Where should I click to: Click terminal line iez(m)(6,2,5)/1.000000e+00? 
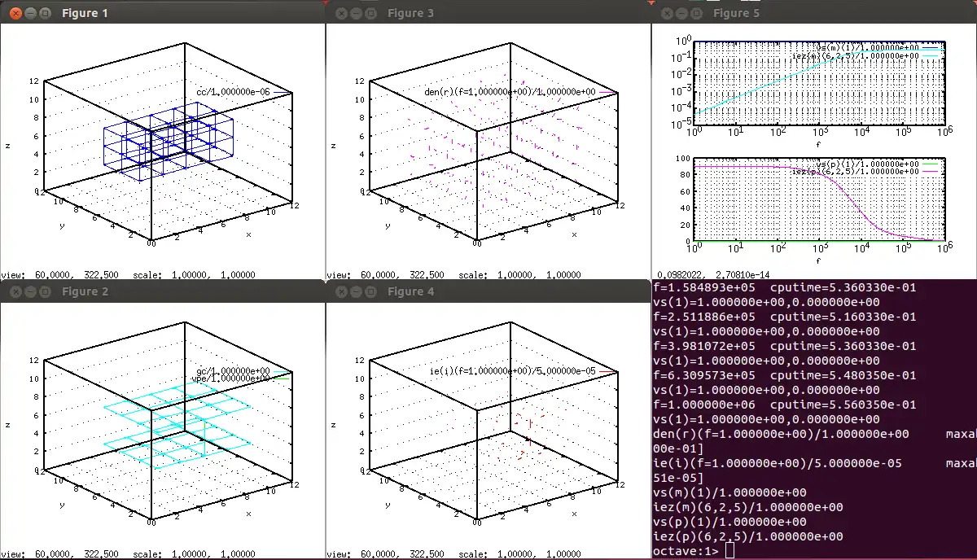(x=747, y=507)
